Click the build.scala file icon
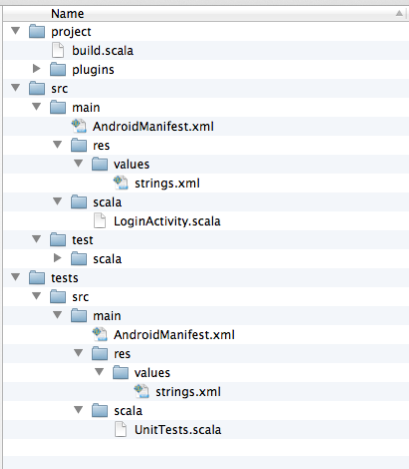Image resolution: width=409 pixels, height=469 pixels. click(58, 51)
